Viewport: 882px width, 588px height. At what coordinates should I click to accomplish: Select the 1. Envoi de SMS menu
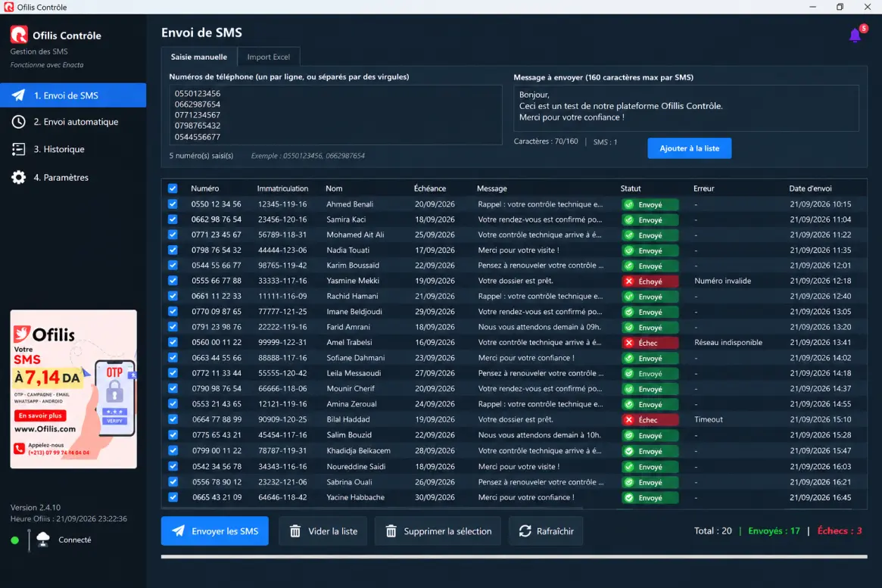click(73, 95)
